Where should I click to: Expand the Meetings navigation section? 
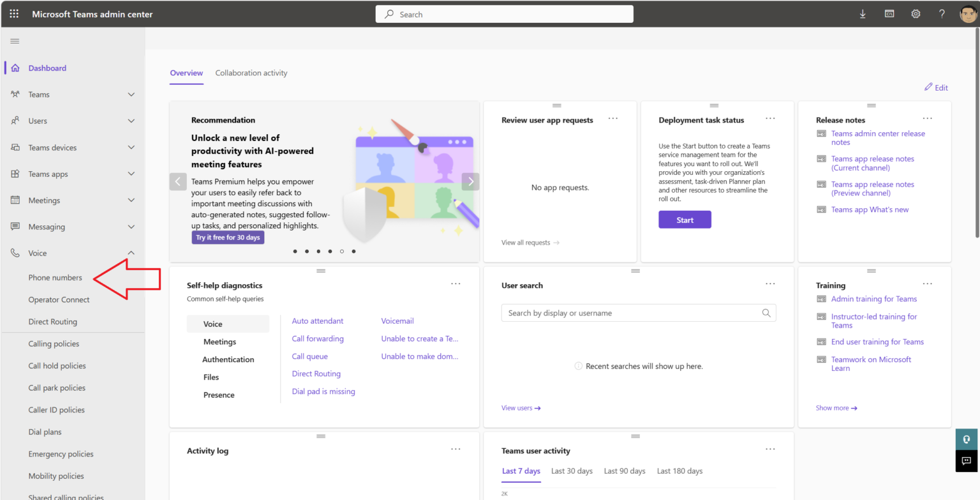click(x=131, y=201)
